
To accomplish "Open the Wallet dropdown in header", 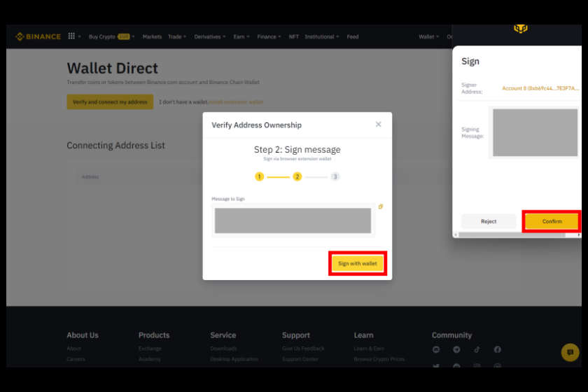I will coord(429,37).
